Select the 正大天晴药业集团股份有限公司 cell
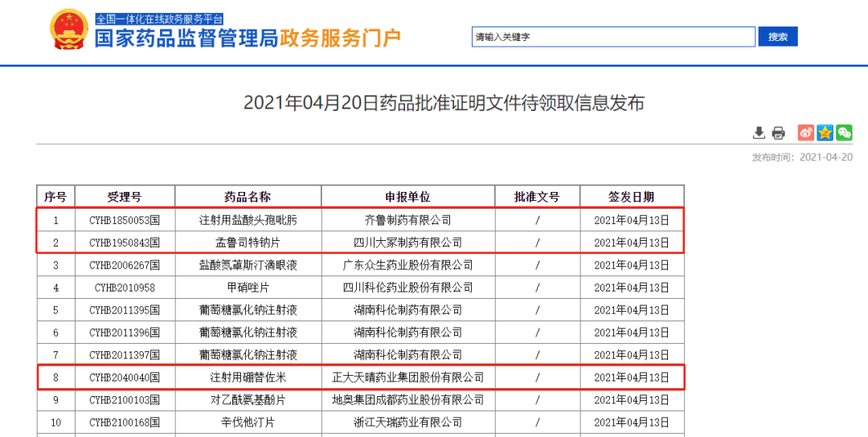868x437 pixels. click(407, 378)
